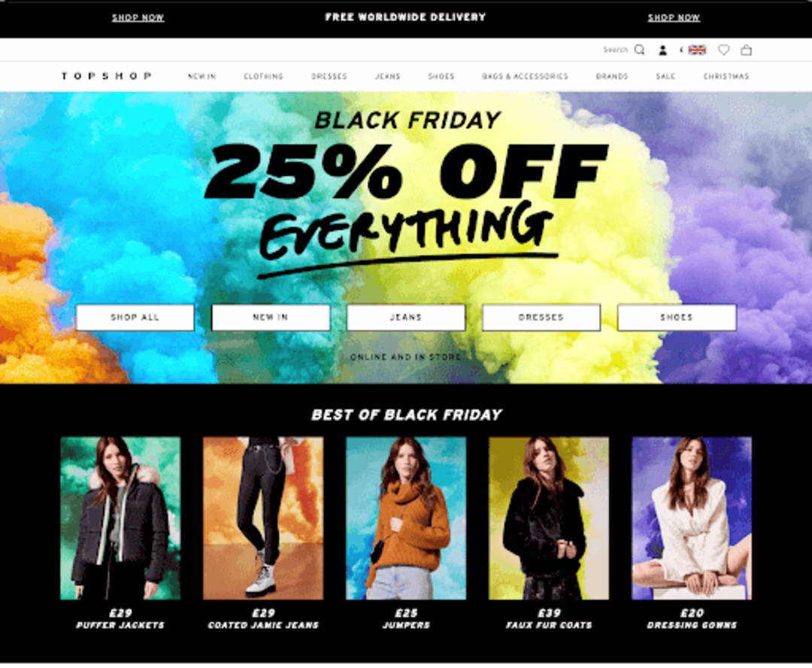
Task: Open the Sale menu
Action: [x=665, y=76]
